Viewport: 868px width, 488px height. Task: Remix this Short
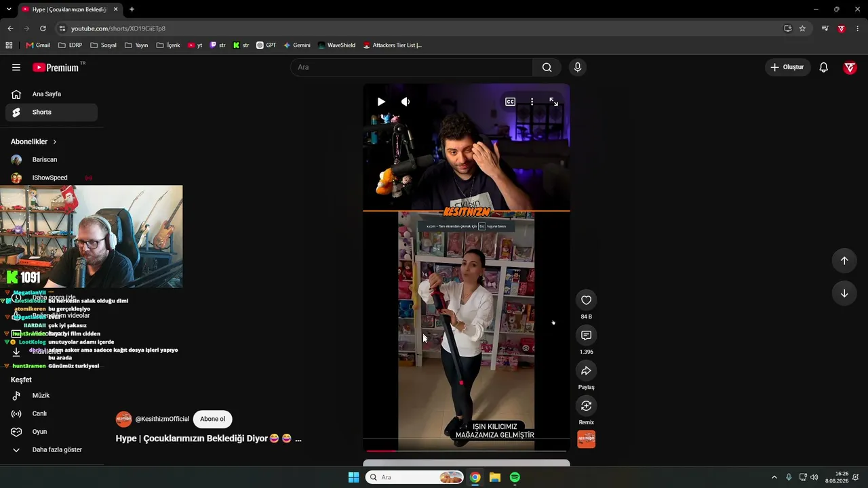[587, 406]
